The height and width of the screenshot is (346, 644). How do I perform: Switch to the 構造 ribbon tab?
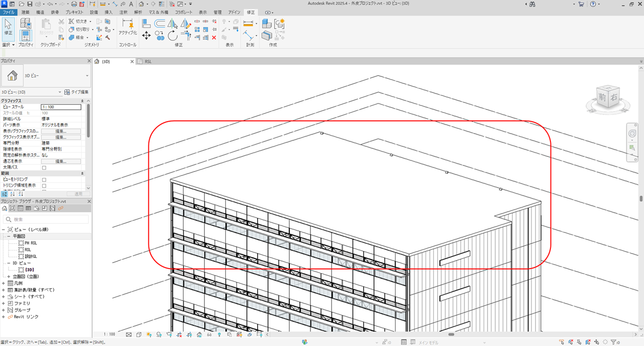[40, 12]
